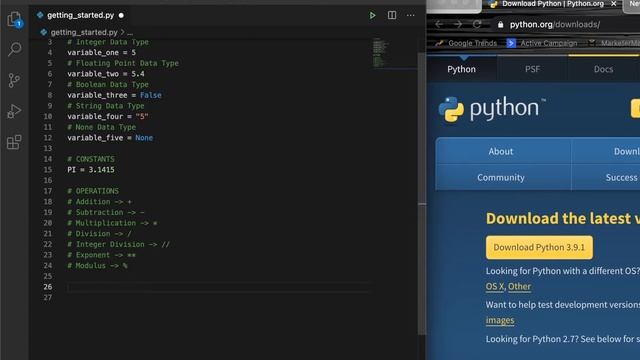The width and height of the screenshot is (640, 360).
Task: Select the Python top navigation tab
Action: pos(462,69)
